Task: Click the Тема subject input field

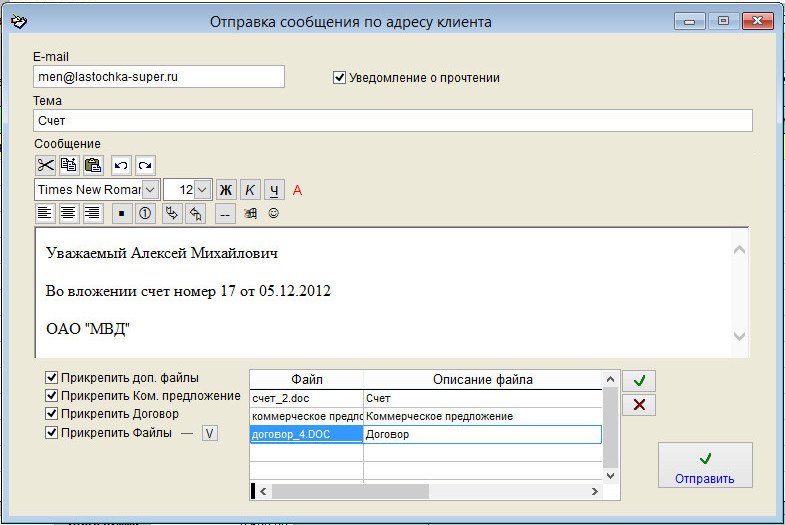Action: pos(392,120)
